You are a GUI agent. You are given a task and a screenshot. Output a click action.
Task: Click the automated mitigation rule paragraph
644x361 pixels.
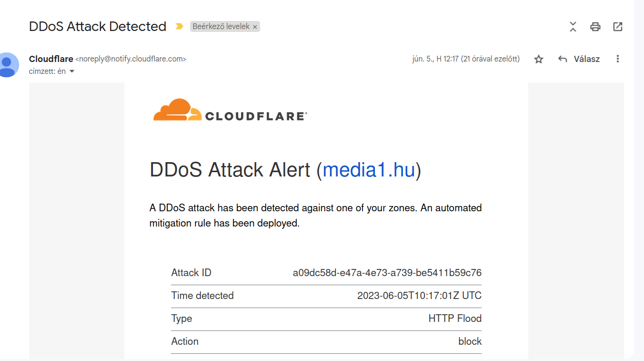tap(315, 216)
